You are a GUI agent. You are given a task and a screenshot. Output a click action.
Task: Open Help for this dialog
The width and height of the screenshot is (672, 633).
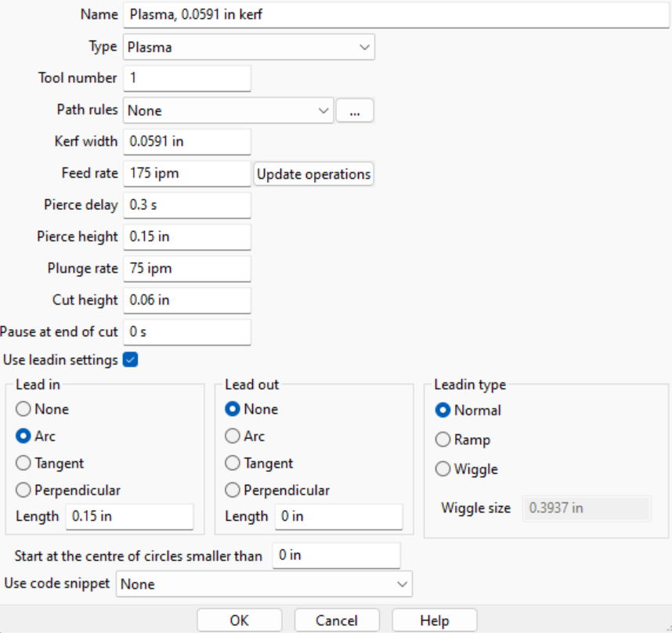tap(434, 620)
